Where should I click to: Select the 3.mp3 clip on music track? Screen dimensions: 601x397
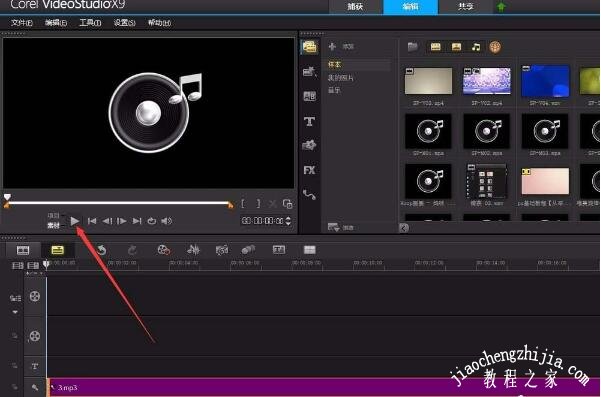pyautogui.click(x=324, y=387)
